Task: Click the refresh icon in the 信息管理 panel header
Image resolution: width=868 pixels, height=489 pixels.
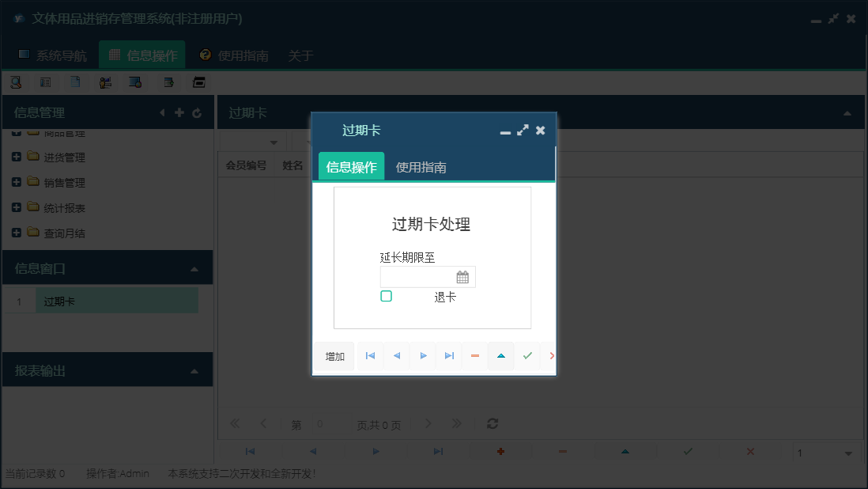Action: pos(196,112)
